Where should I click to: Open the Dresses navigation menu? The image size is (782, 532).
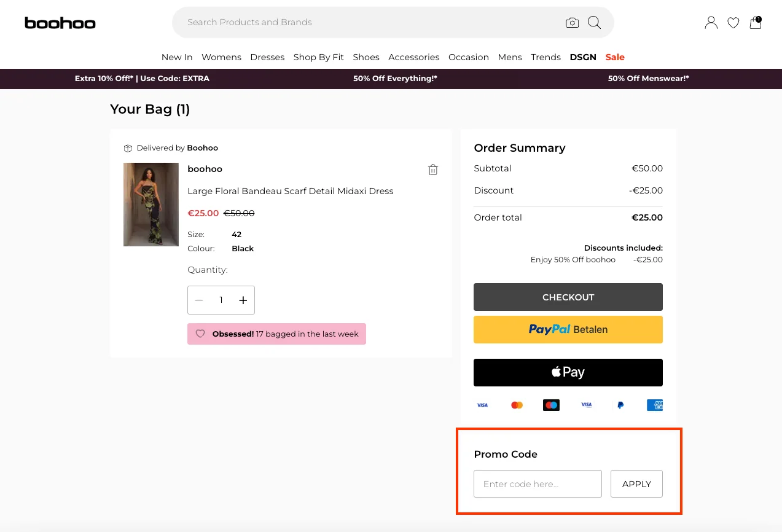pos(267,57)
